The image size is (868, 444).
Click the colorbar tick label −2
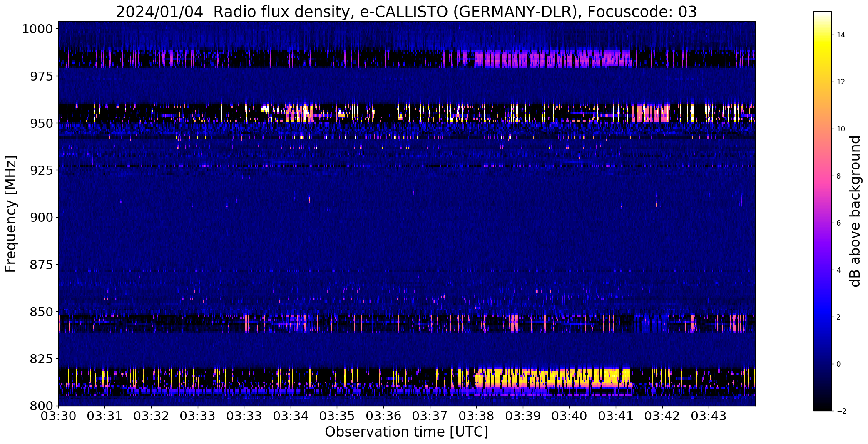pos(841,411)
